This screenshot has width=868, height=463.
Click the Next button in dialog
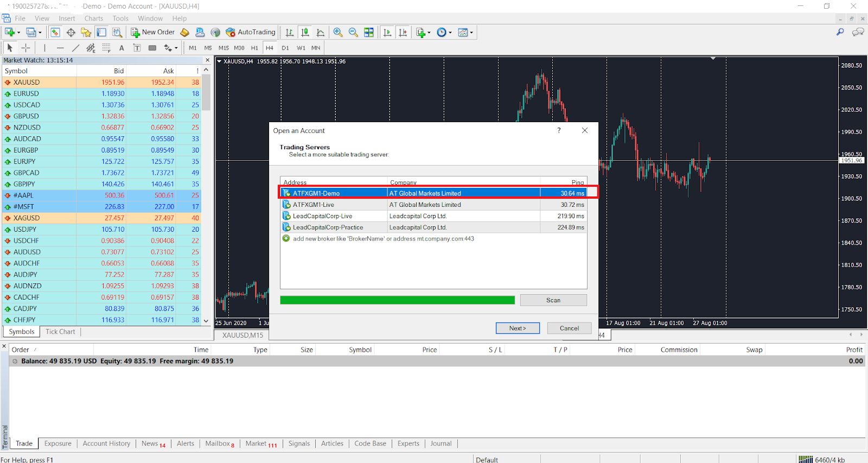518,328
